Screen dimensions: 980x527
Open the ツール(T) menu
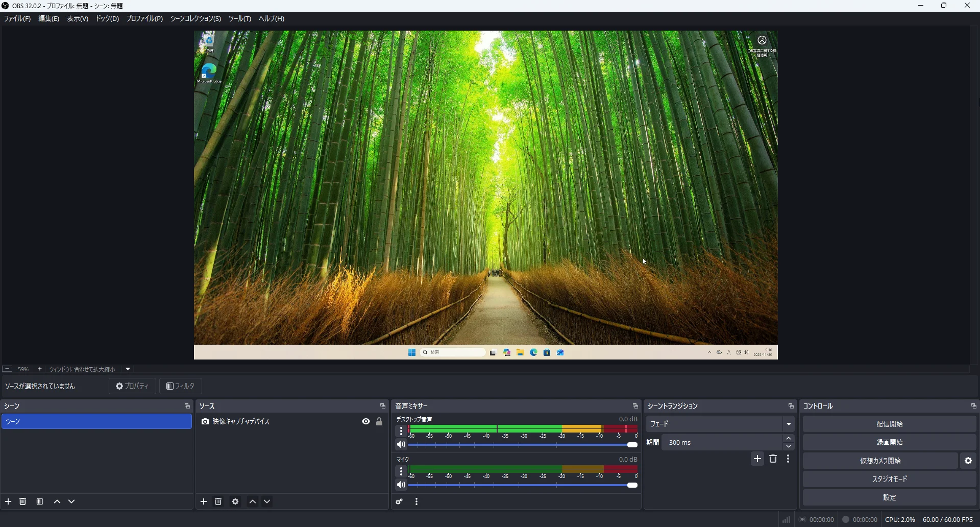point(240,18)
